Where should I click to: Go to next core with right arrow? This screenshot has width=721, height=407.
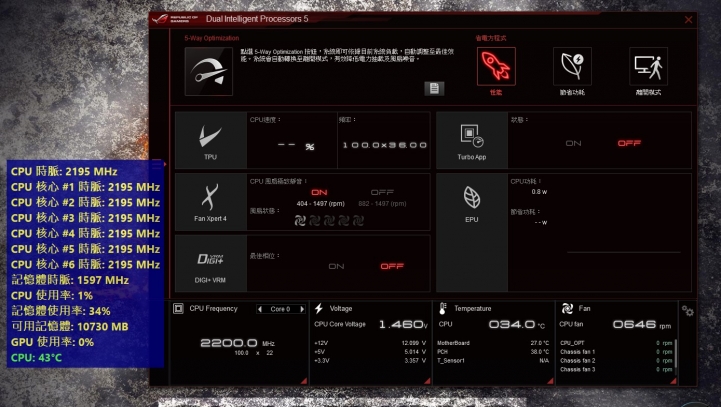pyautogui.click(x=302, y=309)
